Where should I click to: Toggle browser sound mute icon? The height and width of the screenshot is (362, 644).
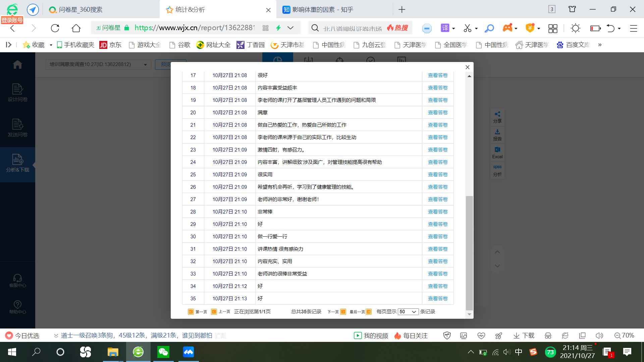pos(599,336)
